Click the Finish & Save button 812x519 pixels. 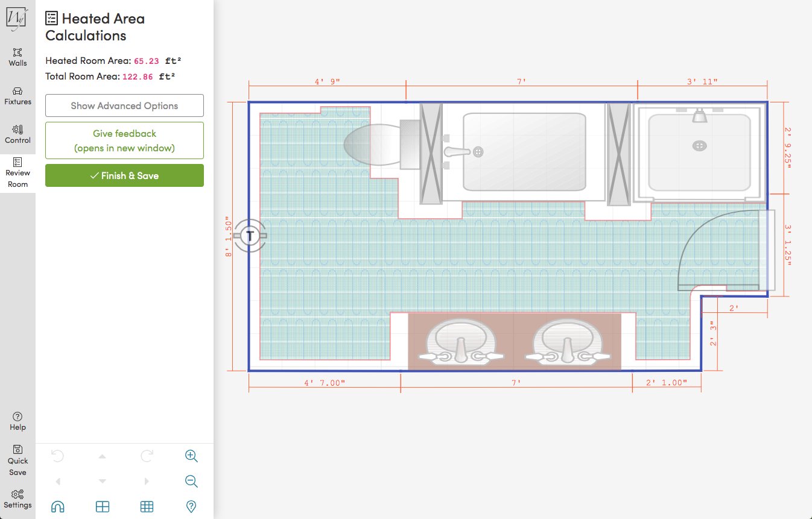click(x=124, y=175)
